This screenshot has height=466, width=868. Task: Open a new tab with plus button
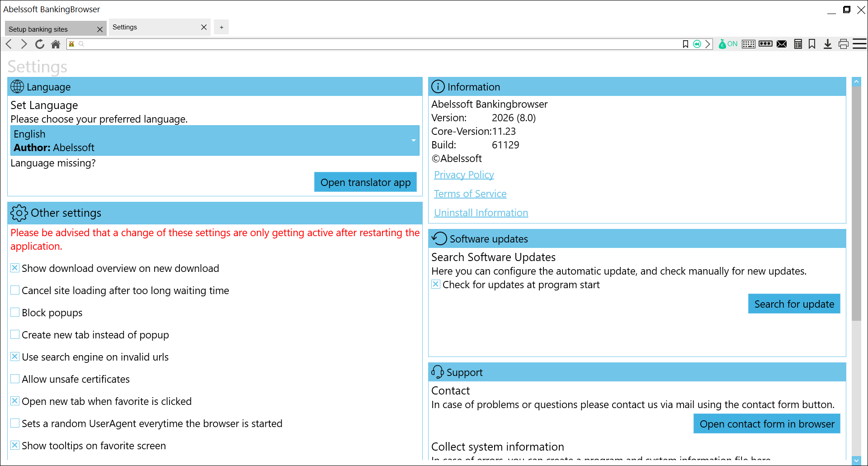tap(222, 27)
